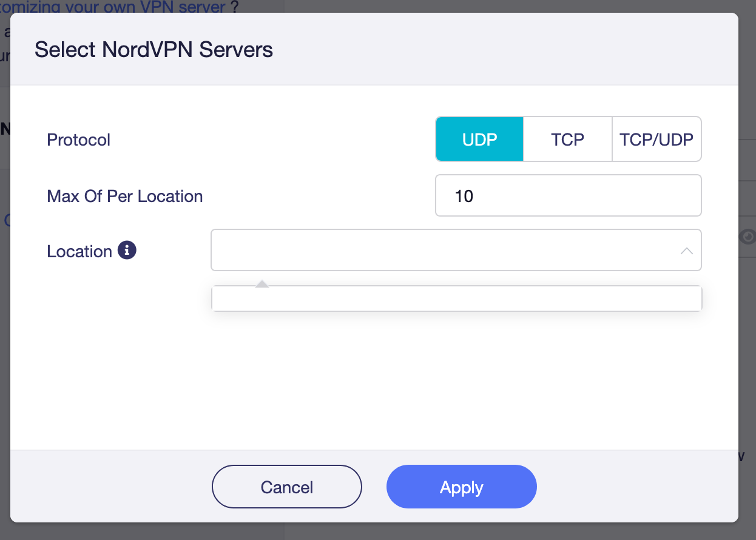
Task: Apply the NordVPN server selection
Action: [x=461, y=487]
